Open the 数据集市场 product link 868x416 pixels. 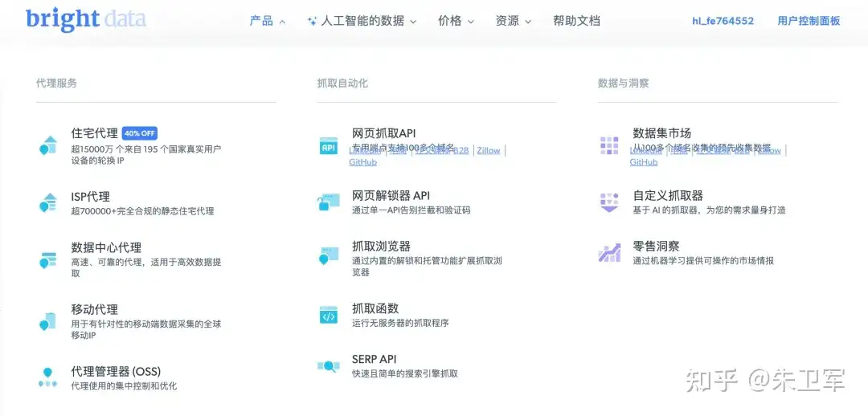(x=662, y=133)
